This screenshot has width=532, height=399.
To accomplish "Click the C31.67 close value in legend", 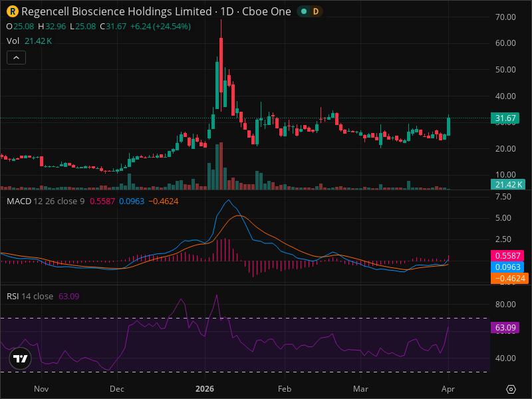I will coord(113,27).
